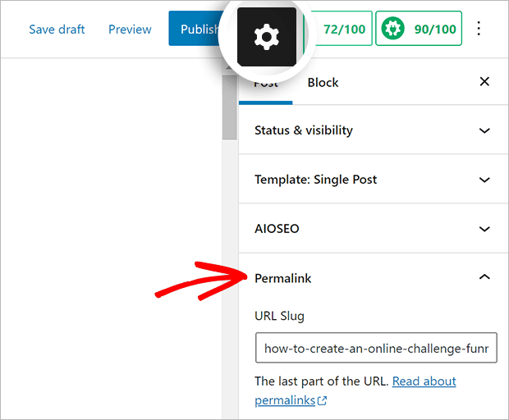Close the settings sidebar panel
Screen dimensions: 509x420
pyautogui.click(x=484, y=82)
